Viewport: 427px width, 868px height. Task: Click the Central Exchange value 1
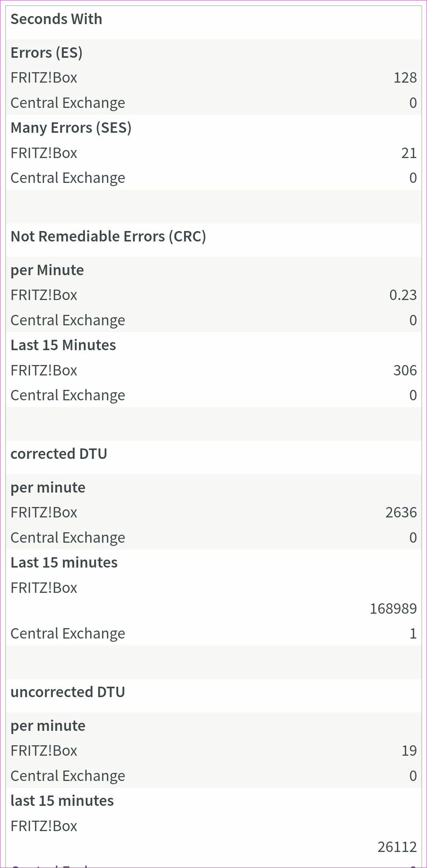point(413,634)
